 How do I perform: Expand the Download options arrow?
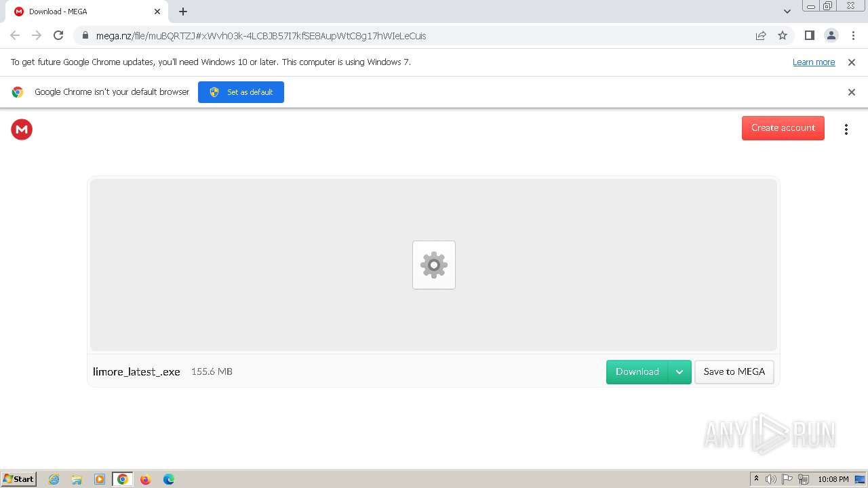click(x=679, y=372)
